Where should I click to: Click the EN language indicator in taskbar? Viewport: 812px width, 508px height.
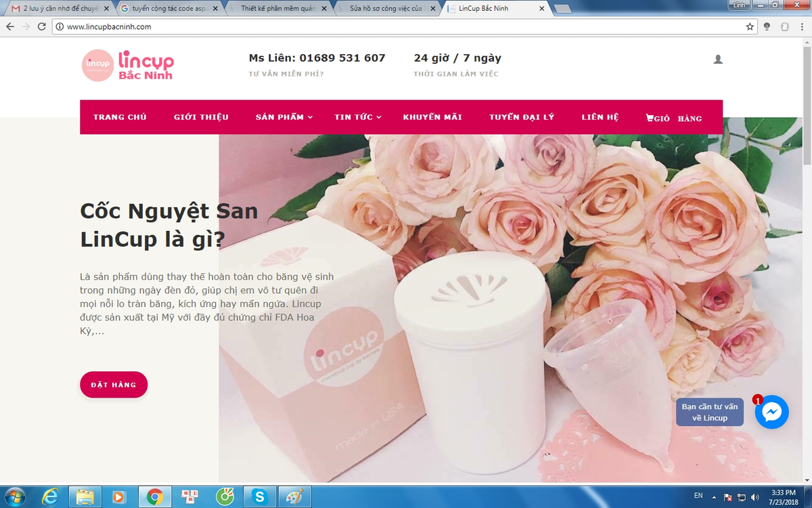click(698, 496)
